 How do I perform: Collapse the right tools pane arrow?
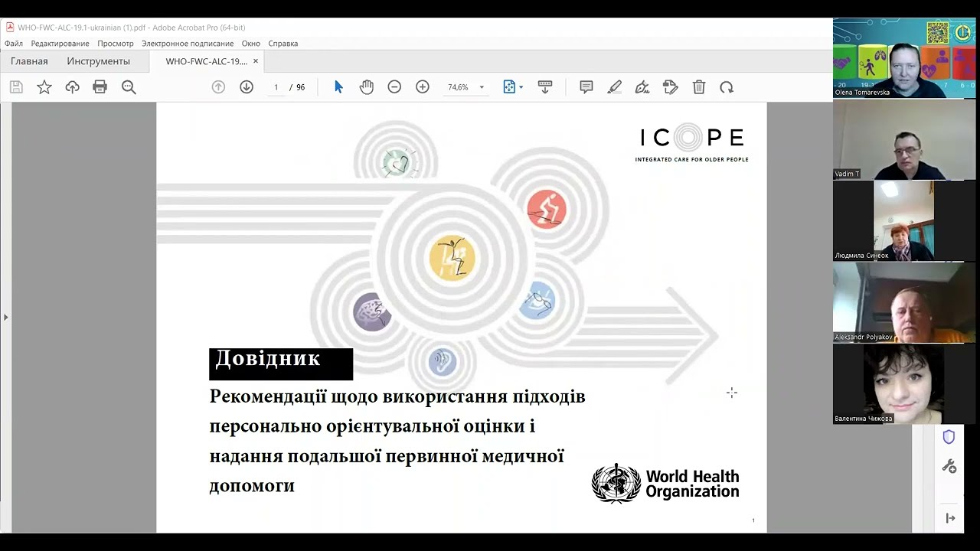[950, 518]
